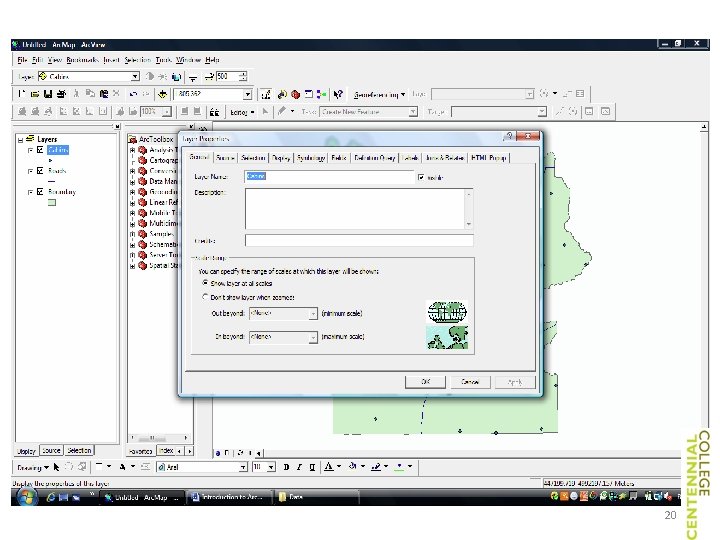Screen dimensions: 720x540
Task: Click the Cancel button in Layer Properties
Action: (470, 382)
